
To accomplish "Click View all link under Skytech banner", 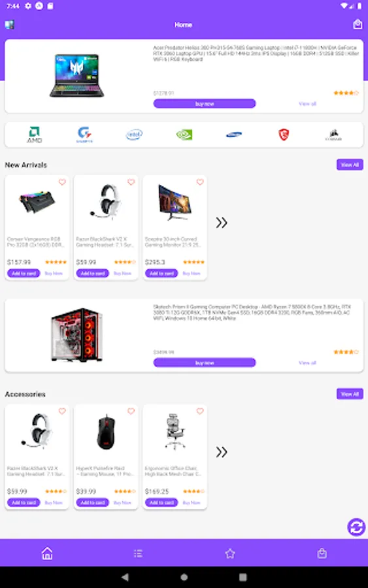I will click(307, 363).
